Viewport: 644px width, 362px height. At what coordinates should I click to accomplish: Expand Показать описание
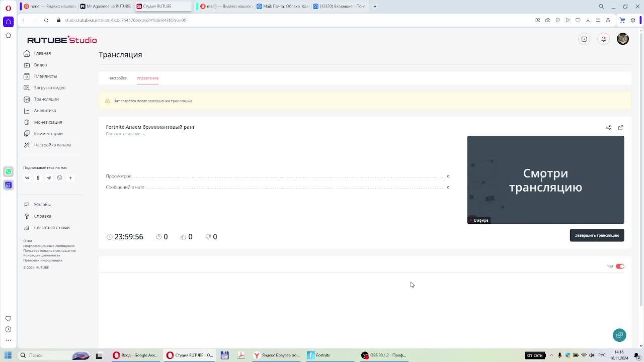(x=125, y=134)
